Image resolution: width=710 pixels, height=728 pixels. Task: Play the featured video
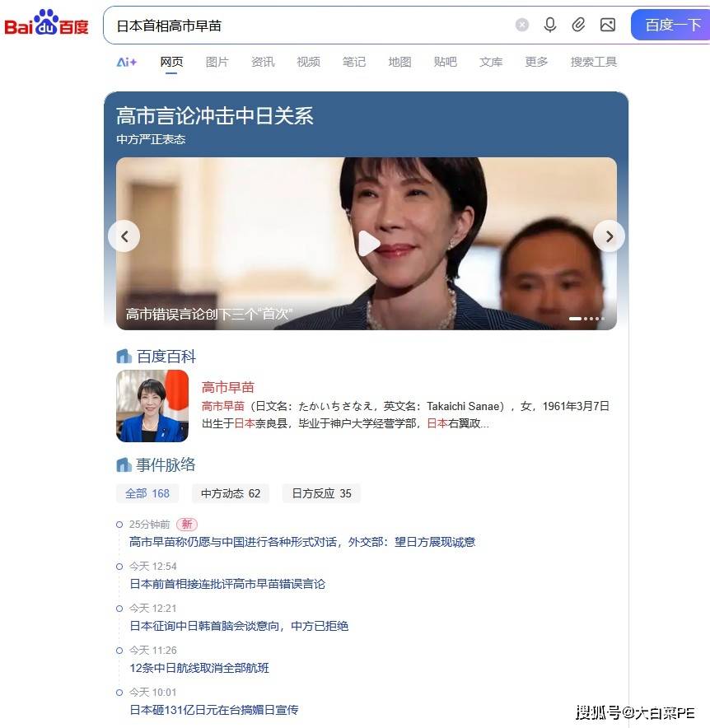[369, 243]
